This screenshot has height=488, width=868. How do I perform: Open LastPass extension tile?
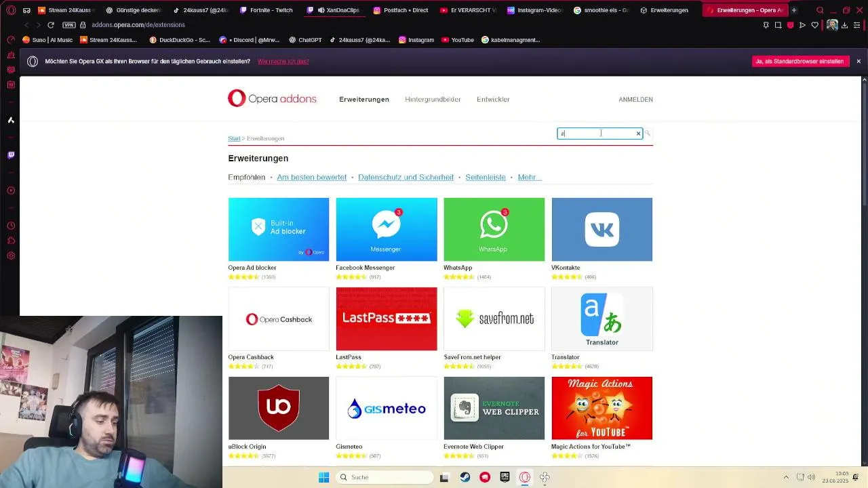coord(387,319)
